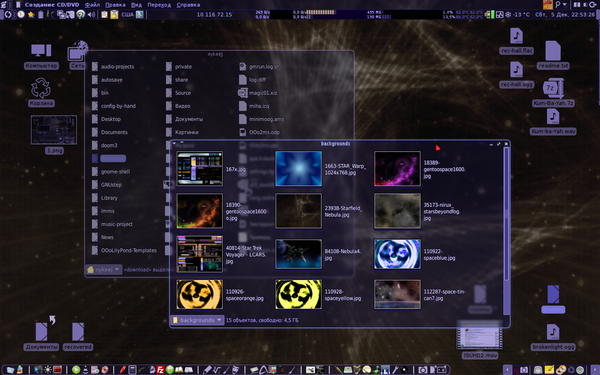The height and width of the screenshot is (375, 600).
Task: Open the search magnifier in top right corner
Action: (558, 5)
